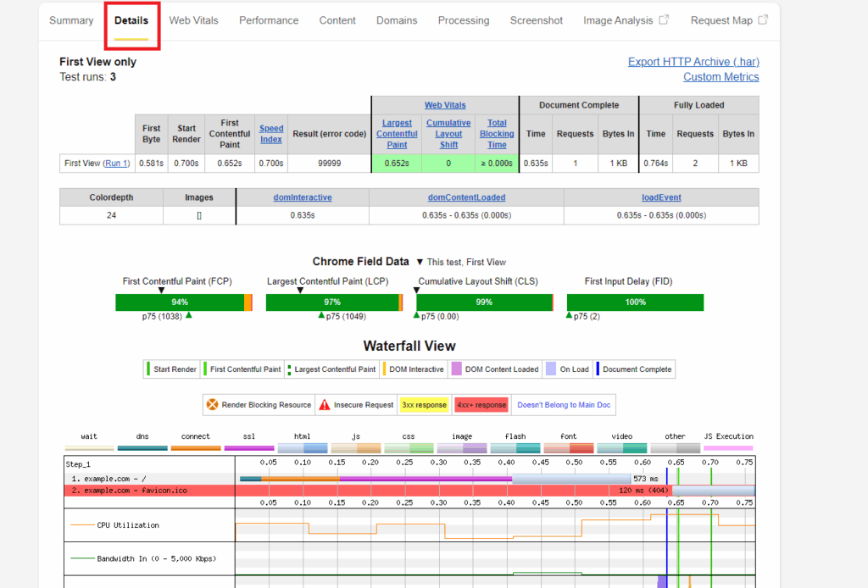Open the Custom Metrics link
The width and height of the screenshot is (868, 588).
coord(721,77)
